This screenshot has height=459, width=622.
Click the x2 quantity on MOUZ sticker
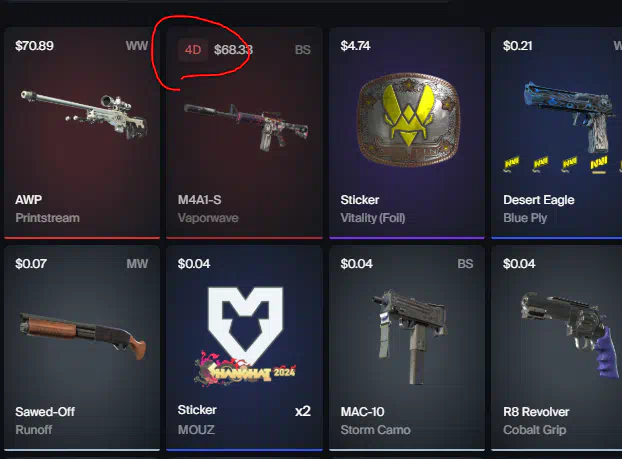(x=303, y=411)
